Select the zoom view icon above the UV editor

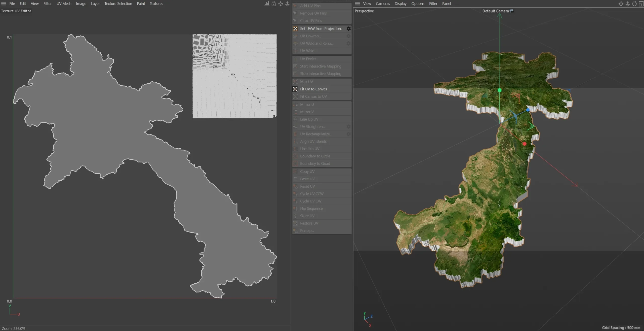tap(287, 4)
